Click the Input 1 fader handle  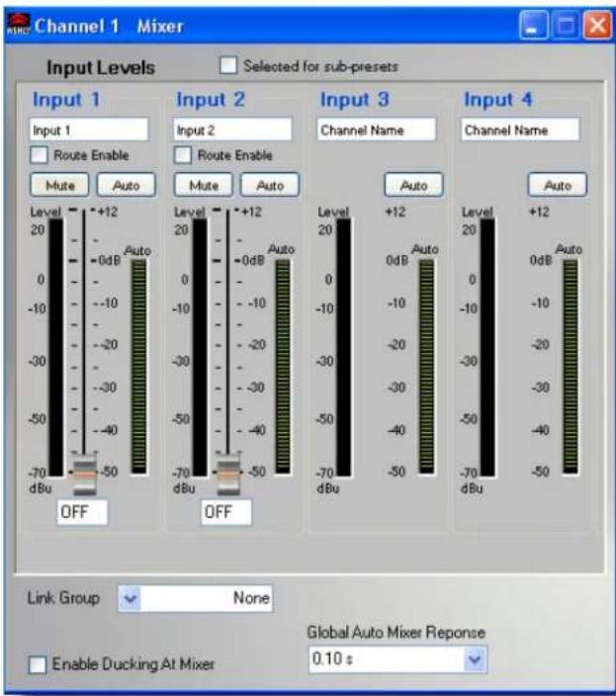tap(84, 474)
